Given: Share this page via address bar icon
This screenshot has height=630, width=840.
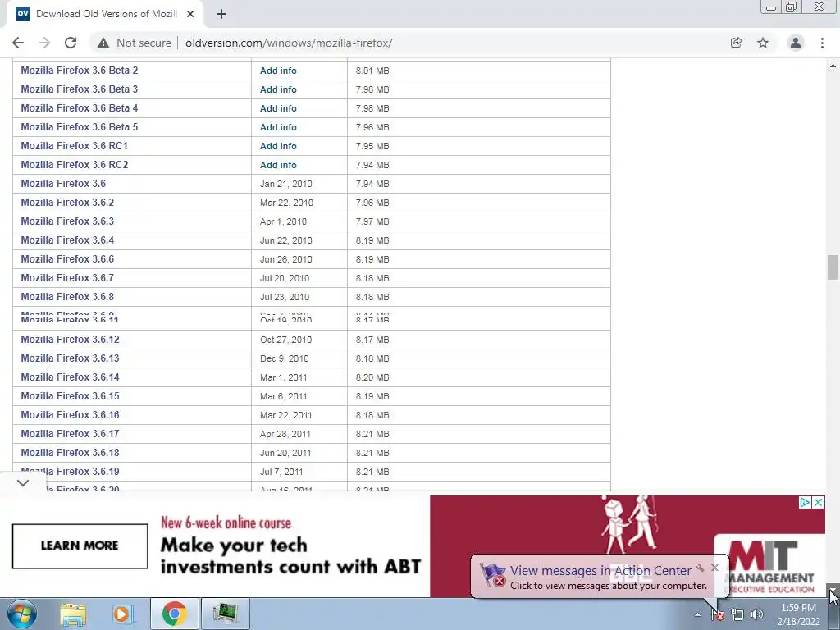Looking at the screenshot, I should pos(737,43).
